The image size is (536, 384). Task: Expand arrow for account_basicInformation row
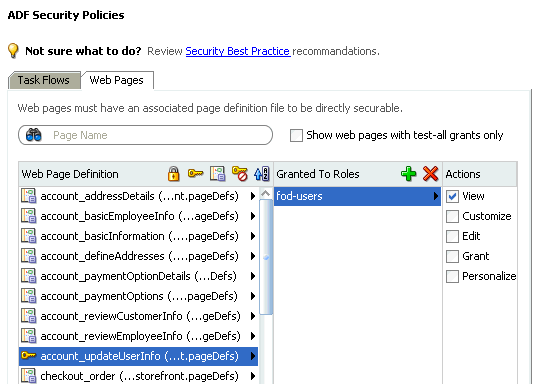pyautogui.click(x=253, y=236)
